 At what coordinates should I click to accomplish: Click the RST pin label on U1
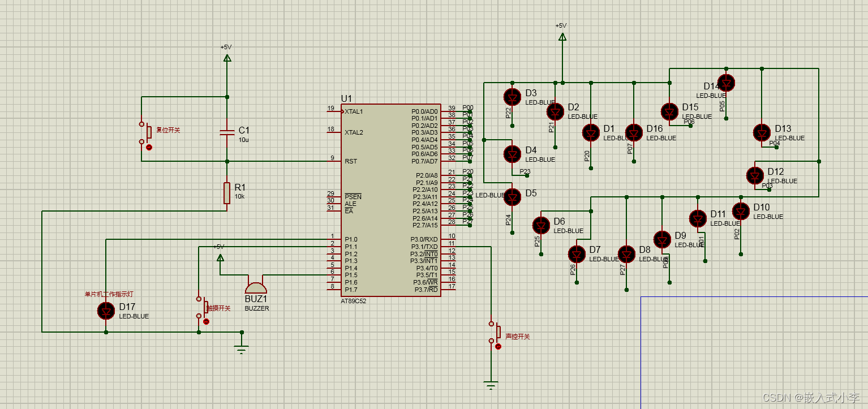pos(351,161)
